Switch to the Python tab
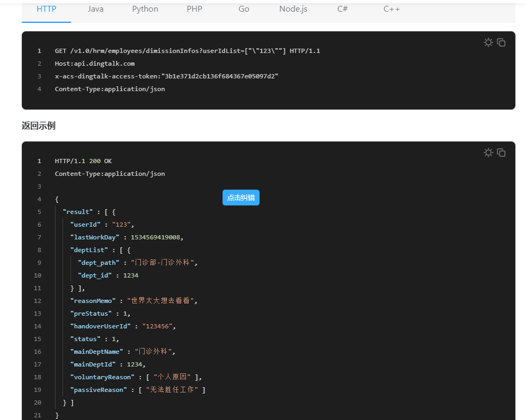Screen dimensions: 525x420 coord(145,9)
